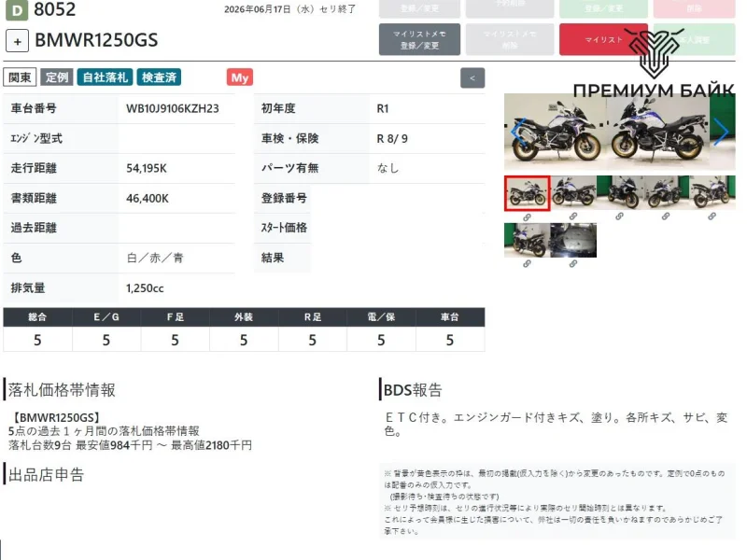This screenshot has width=747, height=560.
Task: Show next photo with right blue arrow
Action: point(721,132)
